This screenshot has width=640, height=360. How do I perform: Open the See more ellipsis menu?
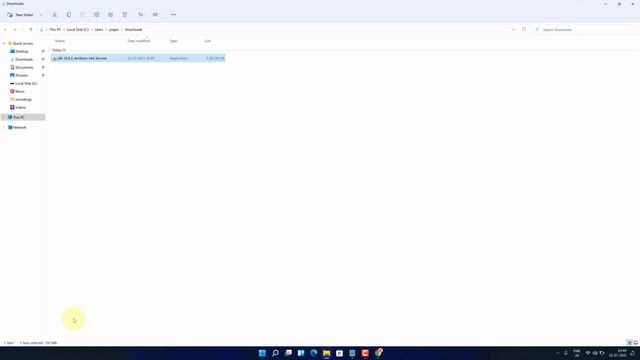[x=173, y=15]
